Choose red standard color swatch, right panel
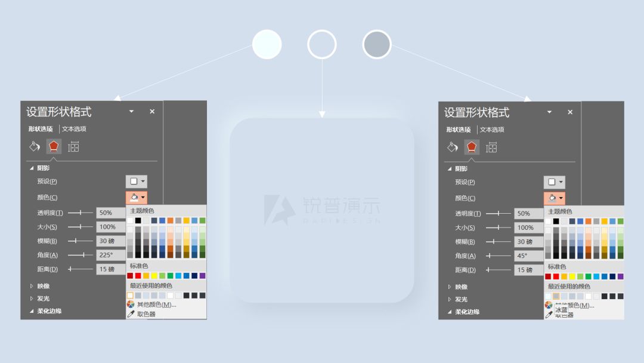The width and height of the screenshot is (644, 363). 556,276
